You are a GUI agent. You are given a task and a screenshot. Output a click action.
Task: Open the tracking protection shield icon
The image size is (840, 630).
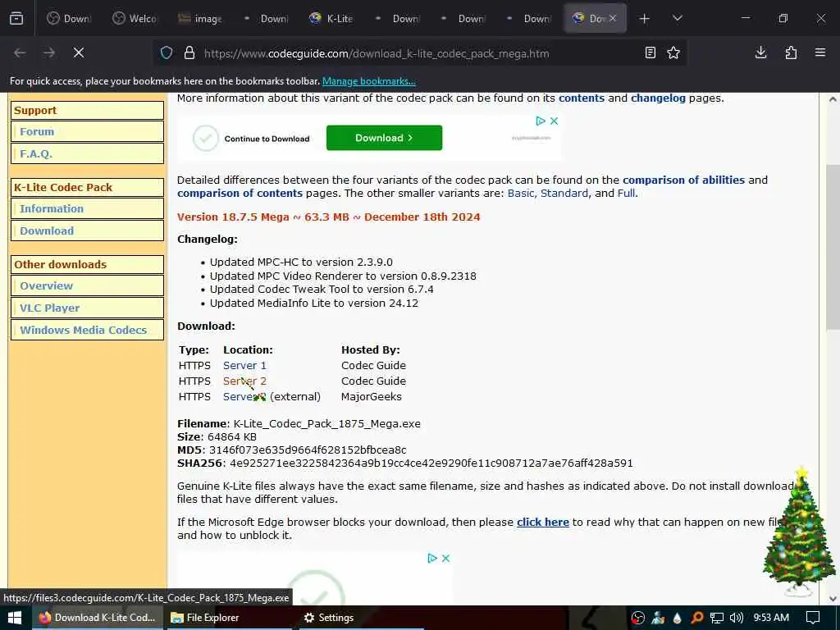167,53
